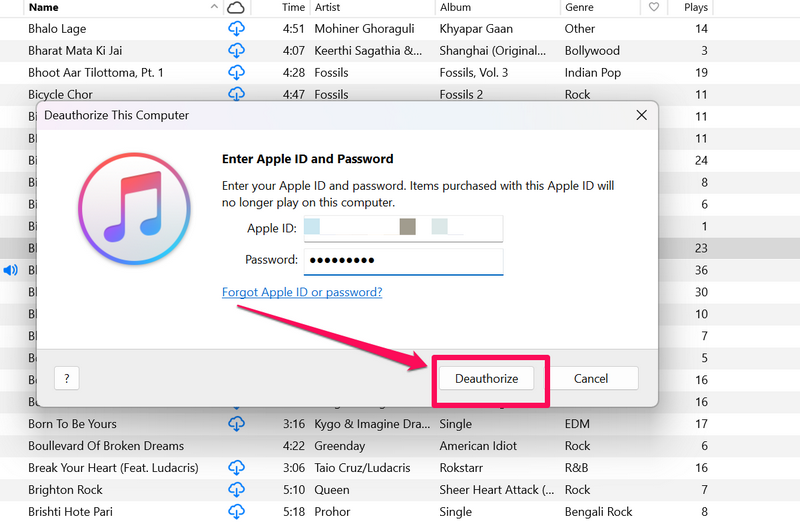The width and height of the screenshot is (800, 522).
Task: Click album Khyapar Gaan
Action: (x=476, y=29)
